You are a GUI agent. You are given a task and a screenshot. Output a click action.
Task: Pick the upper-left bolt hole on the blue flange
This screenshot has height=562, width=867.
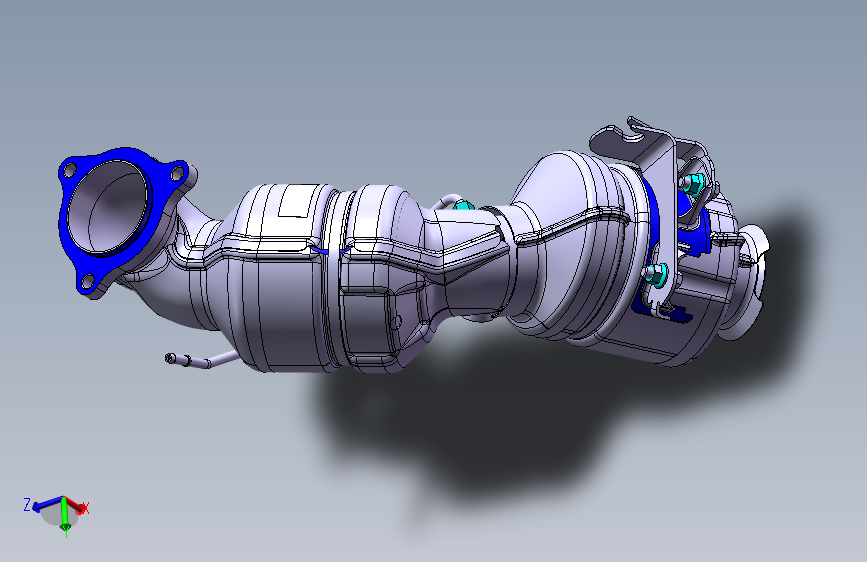tap(70, 171)
